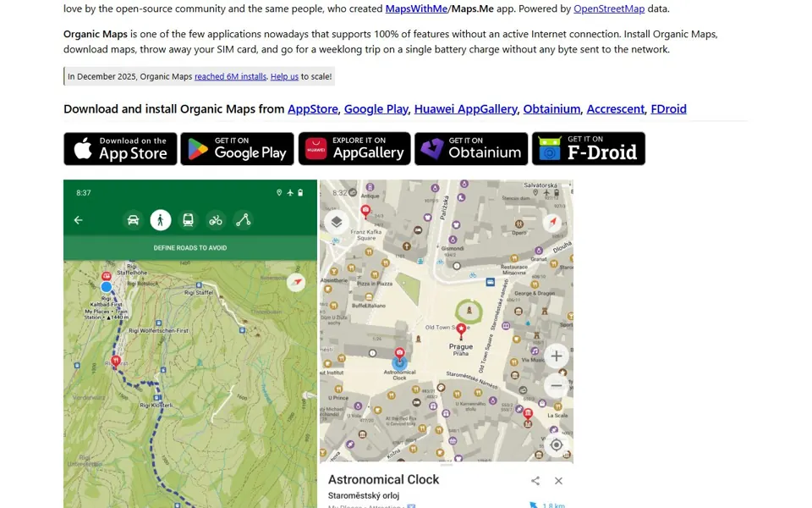Click the compass arrow on Prague map

point(552,222)
